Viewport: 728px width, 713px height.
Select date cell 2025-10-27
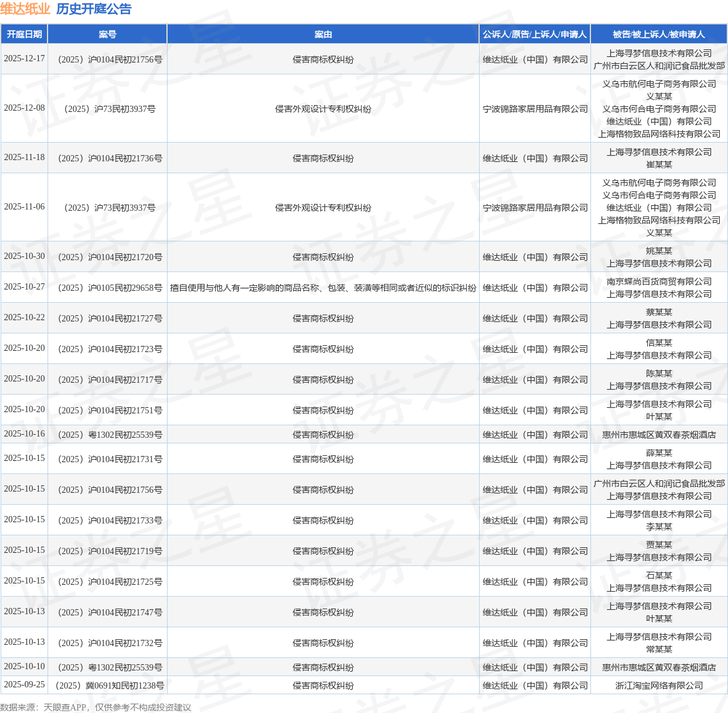click(24, 287)
